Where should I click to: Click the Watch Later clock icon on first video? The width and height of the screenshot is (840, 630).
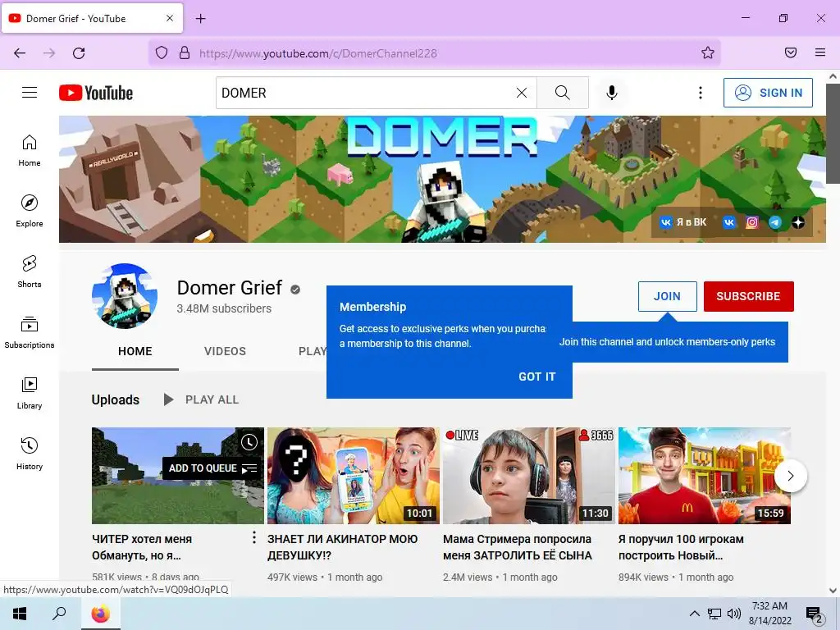pos(249,442)
